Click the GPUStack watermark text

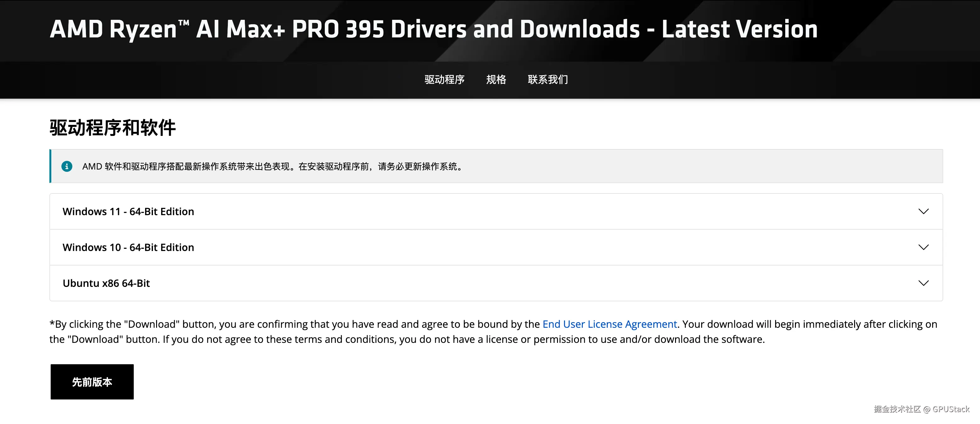pos(951,409)
